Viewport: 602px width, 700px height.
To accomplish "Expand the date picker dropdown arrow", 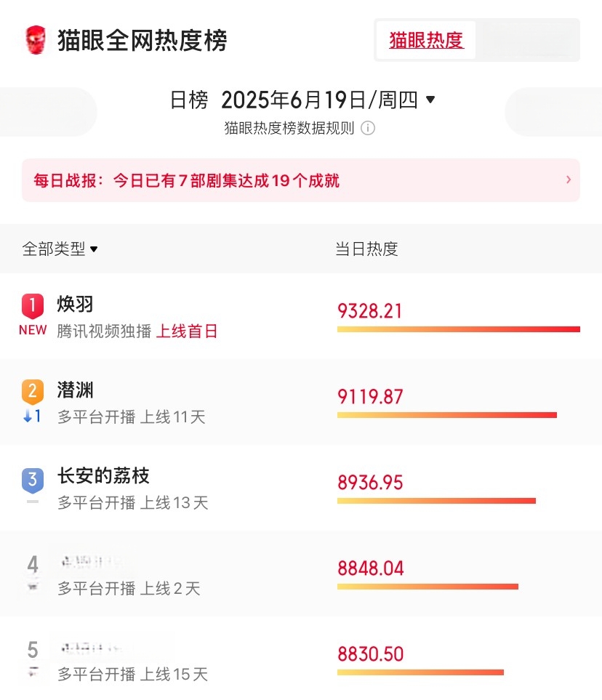I will [x=430, y=99].
